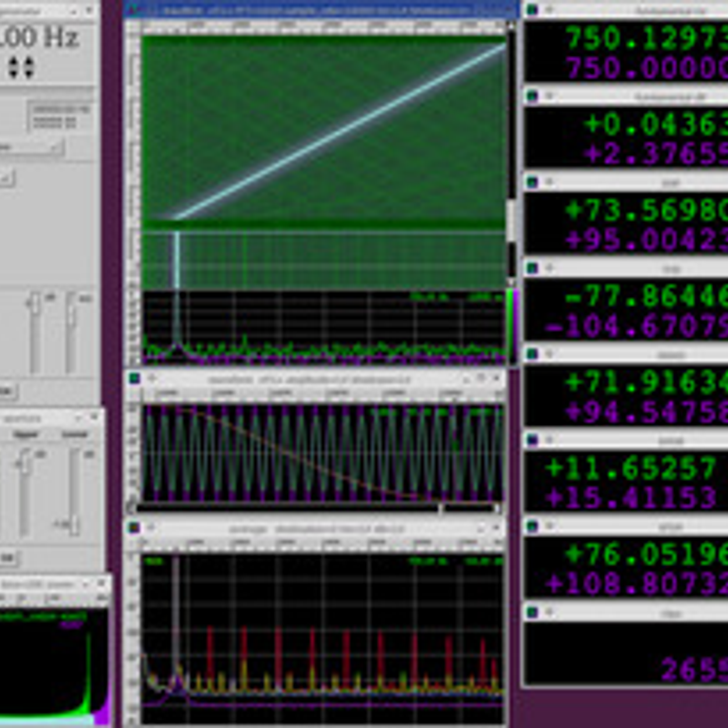The image size is (728, 728).
Task: Click pin icon above the 2655 readout
Action: [x=549, y=612]
